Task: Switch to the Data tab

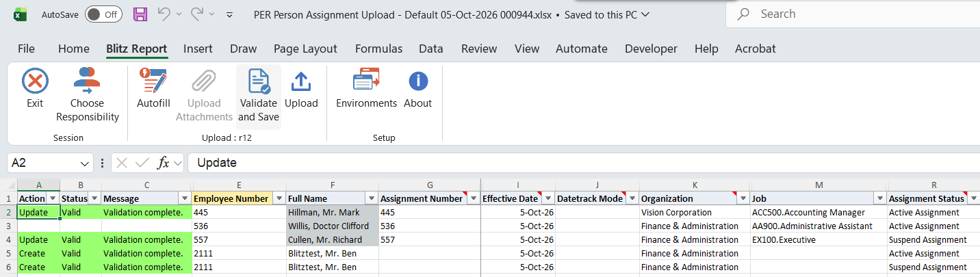Action: tap(431, 49)
